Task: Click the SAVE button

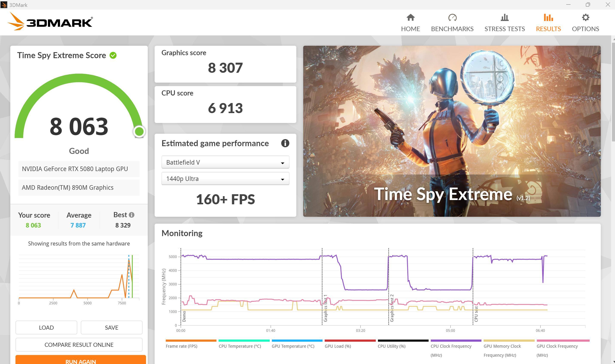Action: click(111, 328)
